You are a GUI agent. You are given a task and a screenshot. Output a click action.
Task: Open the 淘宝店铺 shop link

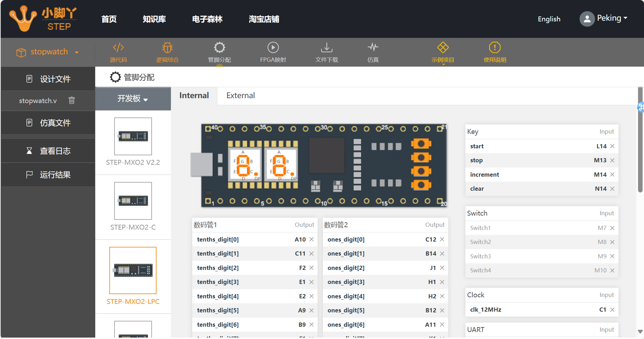click(264, 19)
